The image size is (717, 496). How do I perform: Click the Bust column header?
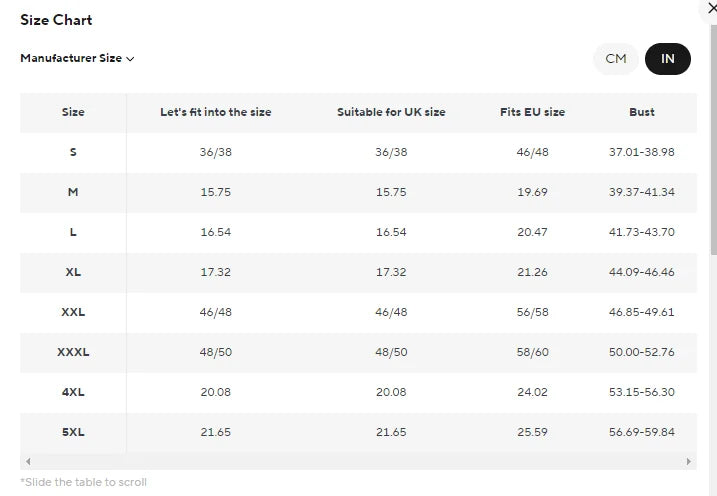(642, 112)
